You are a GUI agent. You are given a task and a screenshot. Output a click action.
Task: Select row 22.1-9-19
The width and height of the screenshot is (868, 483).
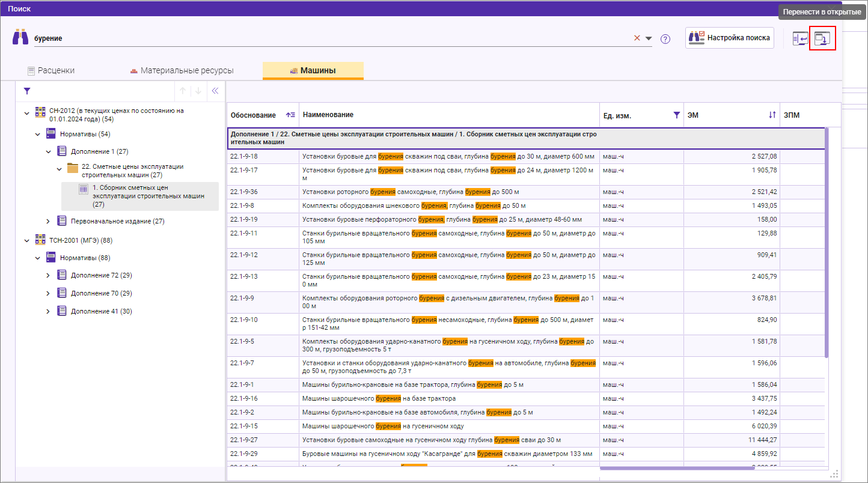tap(527, 219)
